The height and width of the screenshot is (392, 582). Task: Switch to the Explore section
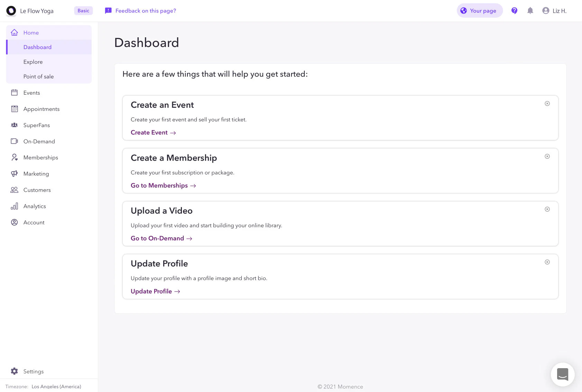point(33,61)
